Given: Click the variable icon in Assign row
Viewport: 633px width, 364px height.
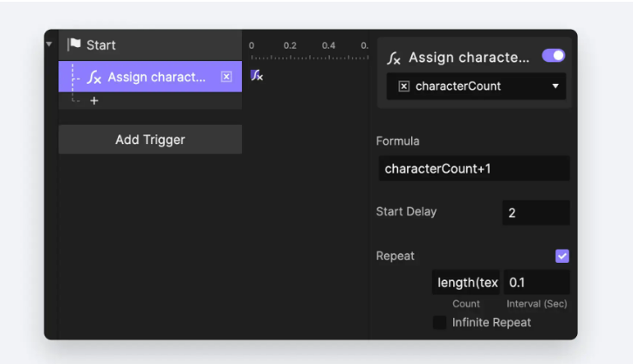Looking at the screenshot, I should 226,77.
